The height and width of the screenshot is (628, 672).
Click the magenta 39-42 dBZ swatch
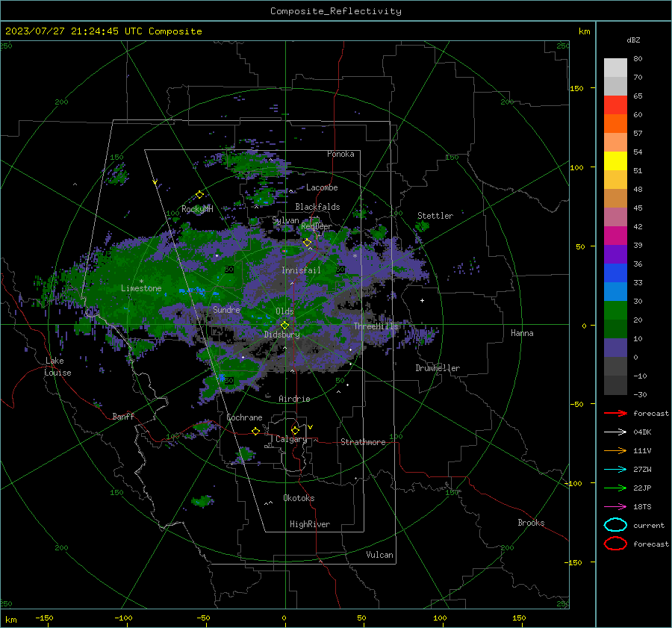[615, 235]
